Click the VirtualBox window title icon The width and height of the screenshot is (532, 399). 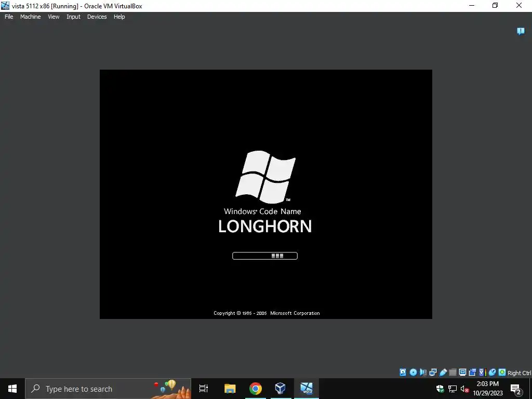[5, 6]
